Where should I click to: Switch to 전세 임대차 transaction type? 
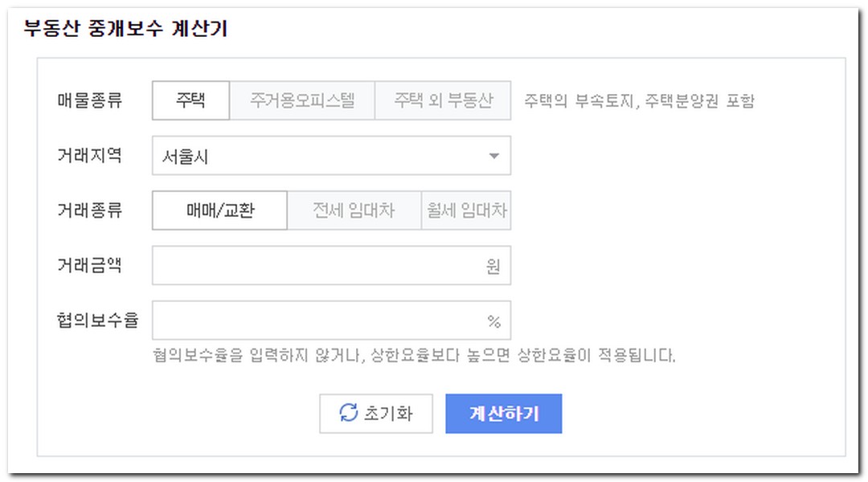pos(354,210)
